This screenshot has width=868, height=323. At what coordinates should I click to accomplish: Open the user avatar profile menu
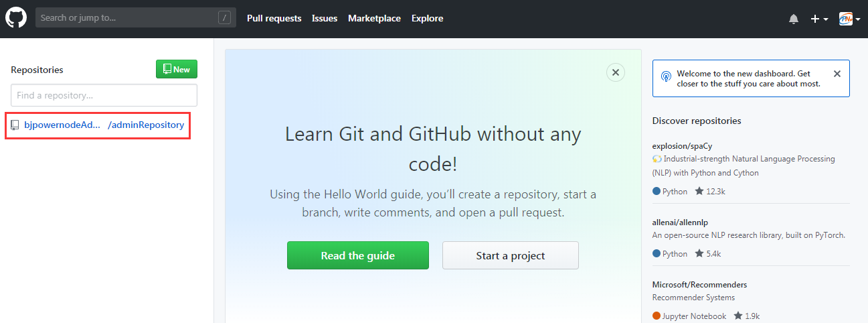pos(849,19)
